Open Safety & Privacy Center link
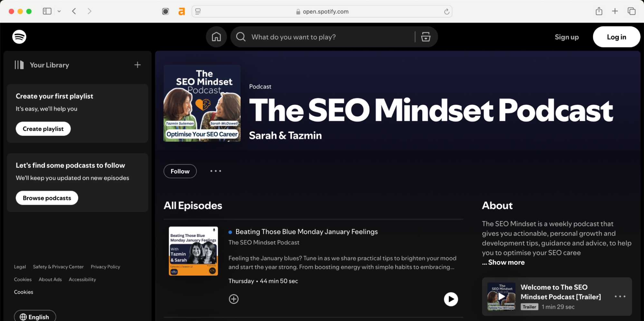Viewport: 644px width, 321px height. [58, 267]
